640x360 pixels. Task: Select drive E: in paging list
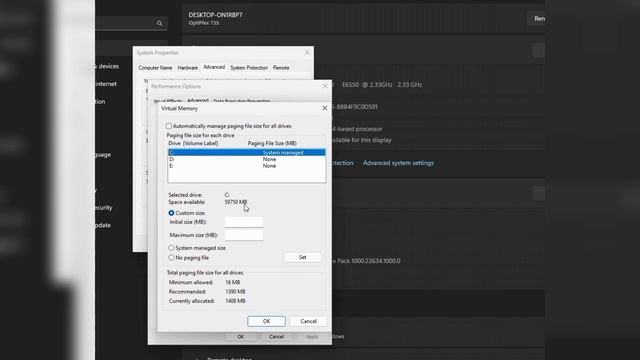[x=247, y=166]
